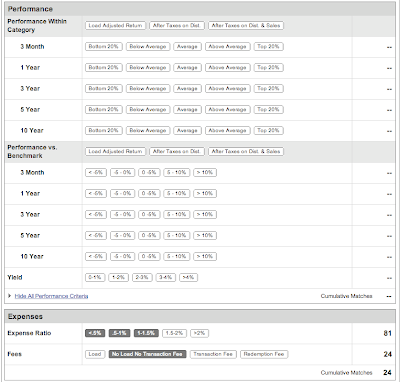Pick -5 - 0% for 5 Year benchmark performance
Viewport: 400px width, 382px height.
click(123, 236)
